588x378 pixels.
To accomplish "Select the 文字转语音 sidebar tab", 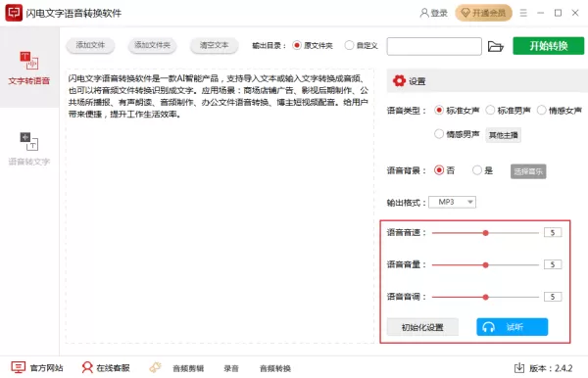I will (x=29, y=69).
